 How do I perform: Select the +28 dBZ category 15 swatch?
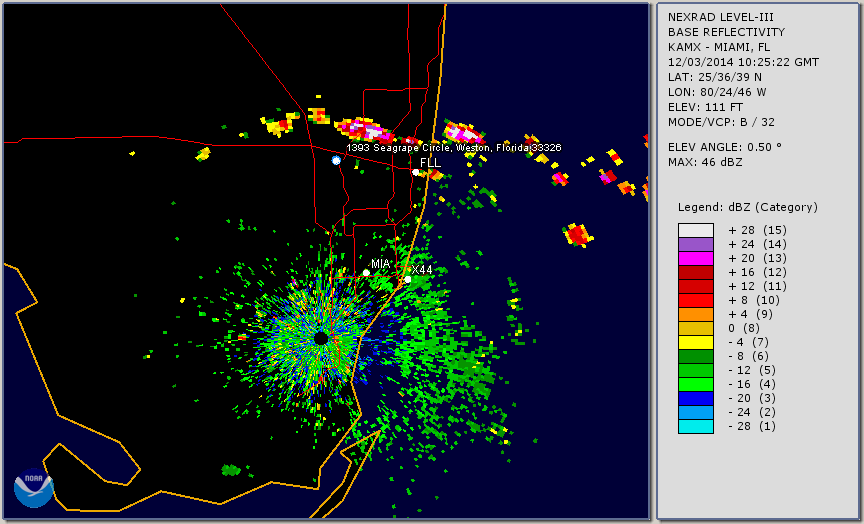pos(695,230)
